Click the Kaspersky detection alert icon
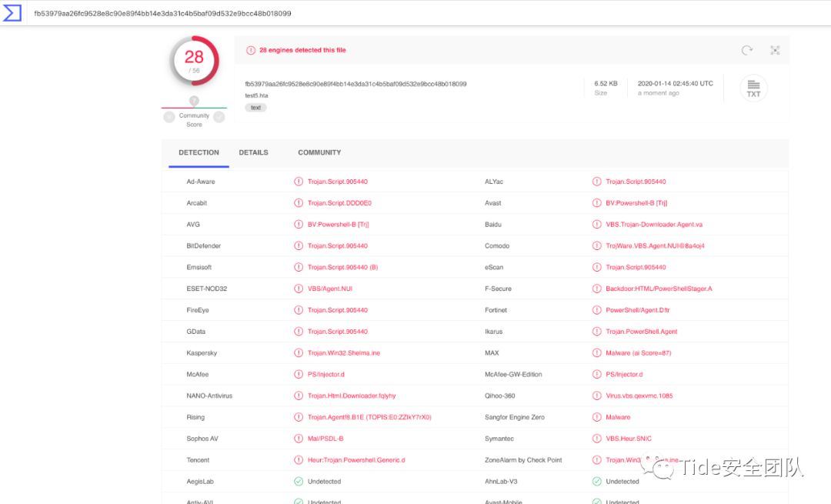Screen dimensions: 831x504 [299, 353]
